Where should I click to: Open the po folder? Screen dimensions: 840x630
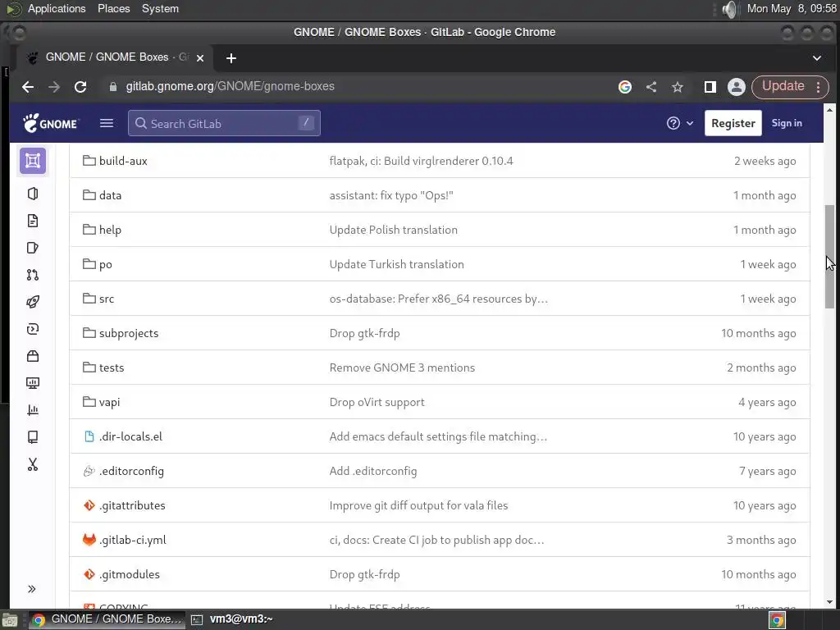106,265
